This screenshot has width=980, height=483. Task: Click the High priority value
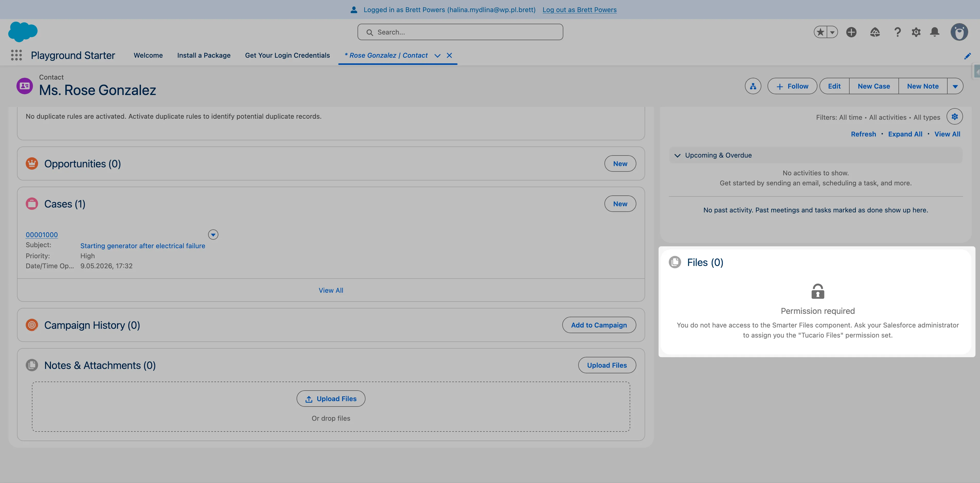87,256
